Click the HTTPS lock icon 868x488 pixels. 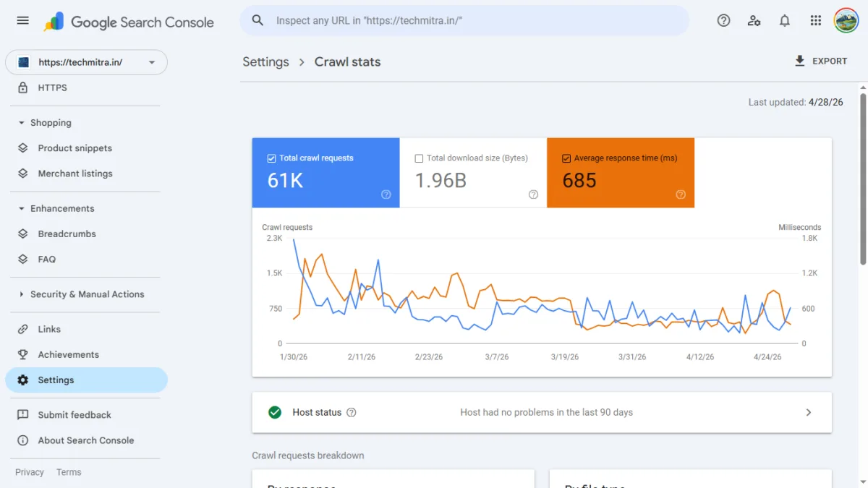(23, 87)
